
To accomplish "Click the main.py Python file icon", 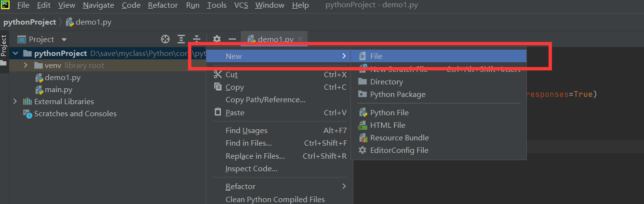I will pos(40,90).
